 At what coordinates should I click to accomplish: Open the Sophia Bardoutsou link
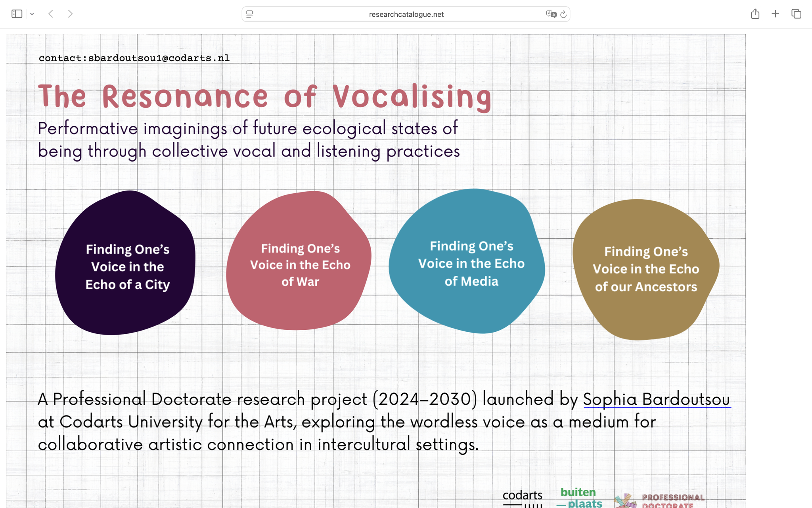coord(656,399)
